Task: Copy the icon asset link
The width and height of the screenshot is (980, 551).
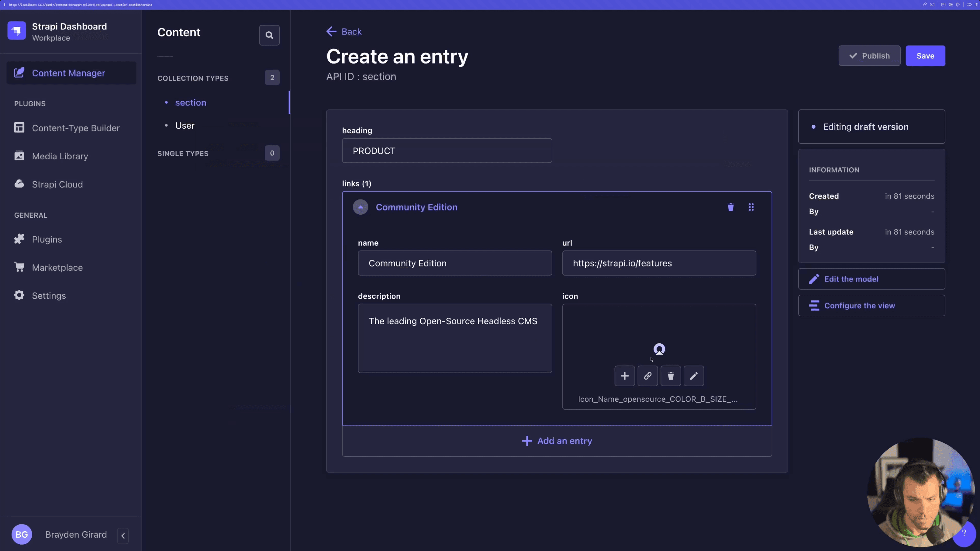Action: point(647,376)
